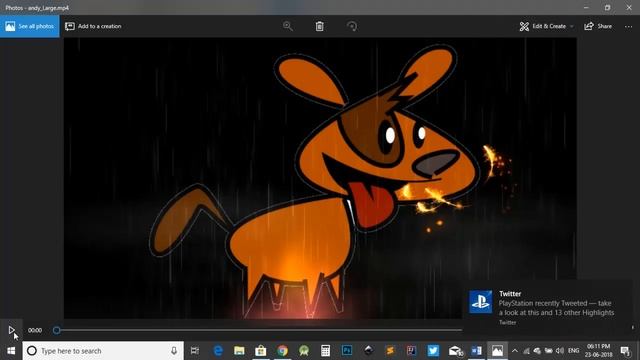The width and height of the screenshot is (640, 360).
Task: Open File Explorer from the taskbar
Action: click(x=239, y=351)
